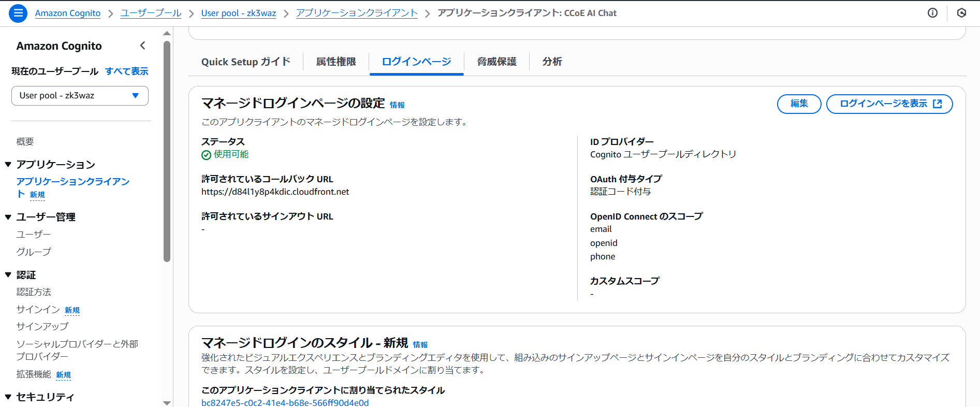Open the hamburger navigation menu icon

point(18,13)
